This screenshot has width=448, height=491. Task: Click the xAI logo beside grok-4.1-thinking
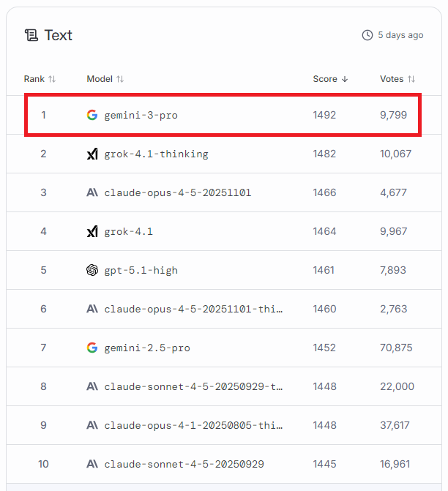(92, 154)
